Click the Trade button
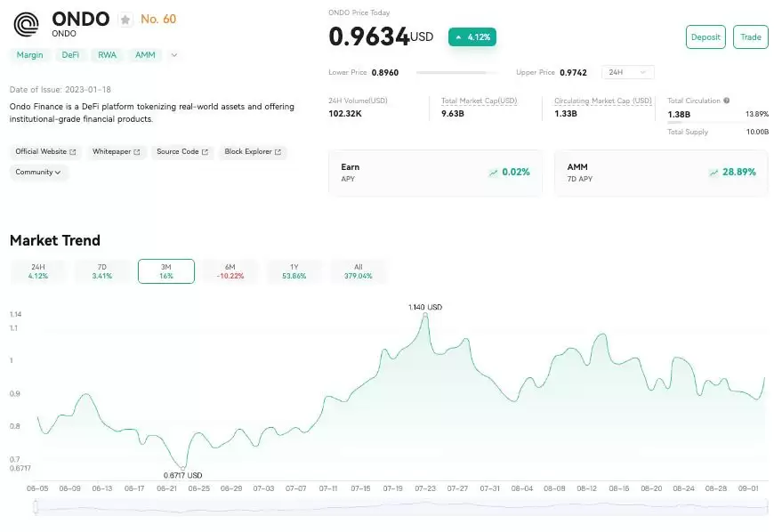782x532 pixels. (x=751, y=36)
